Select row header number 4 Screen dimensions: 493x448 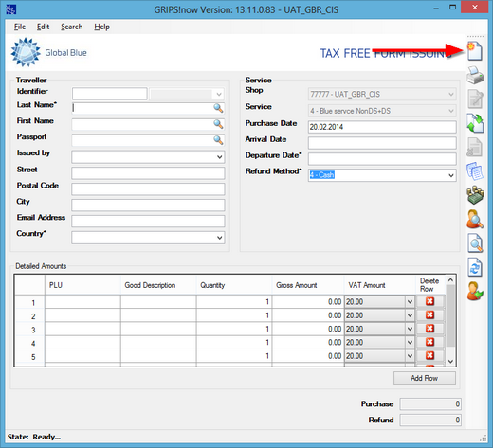tap(29, 343)
